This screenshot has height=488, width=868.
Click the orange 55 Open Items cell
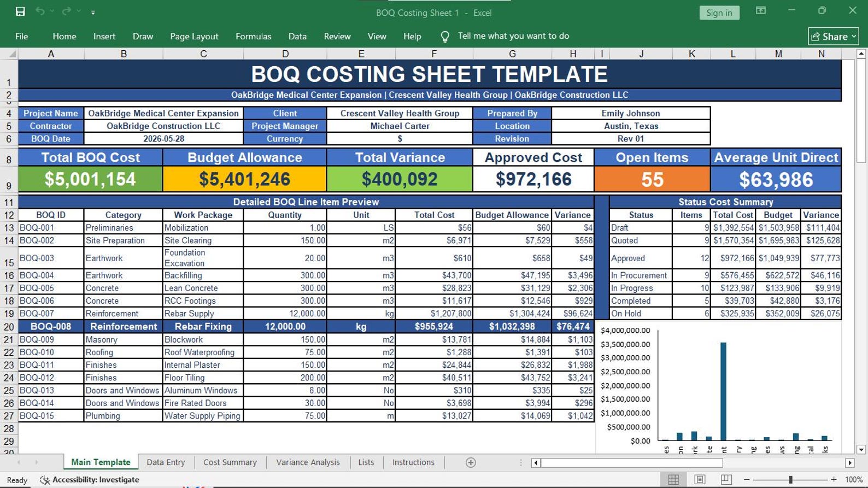[x=652, y=179]
